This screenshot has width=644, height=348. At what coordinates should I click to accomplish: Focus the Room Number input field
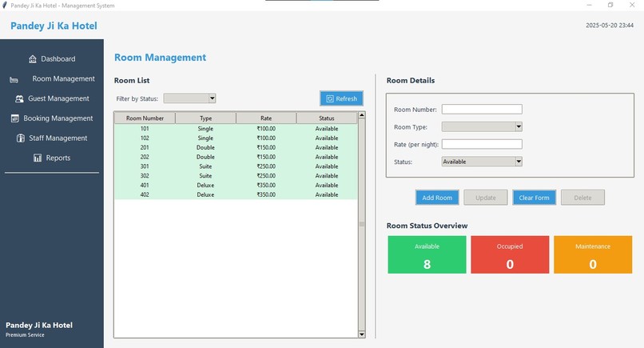482,109
